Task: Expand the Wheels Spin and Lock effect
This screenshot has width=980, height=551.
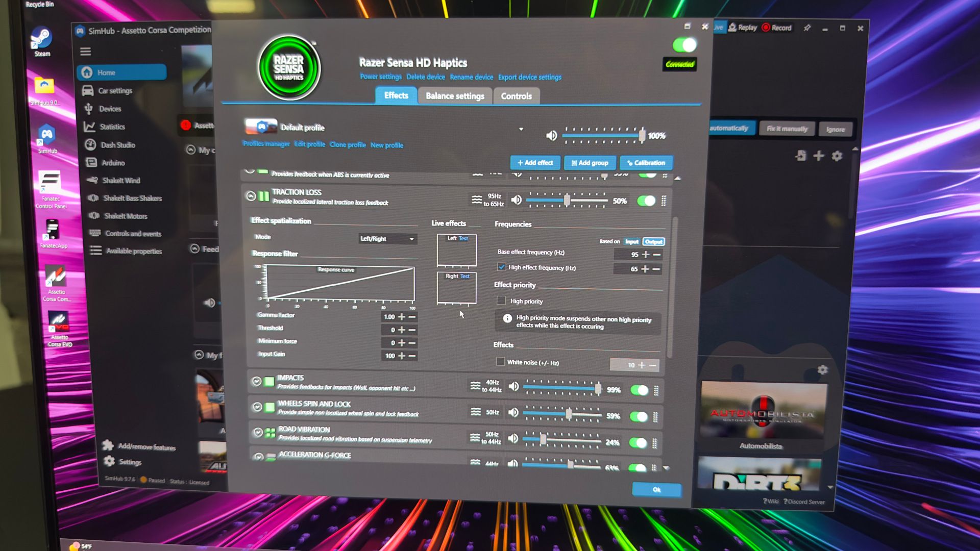Action: pyautogui.click(x=256, y=407)
